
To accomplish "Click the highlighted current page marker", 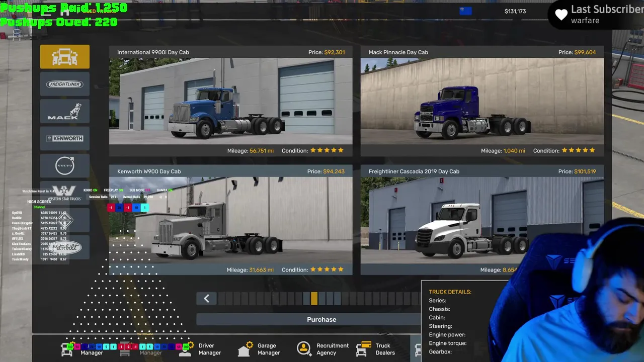I will click(x=314, y=299).
